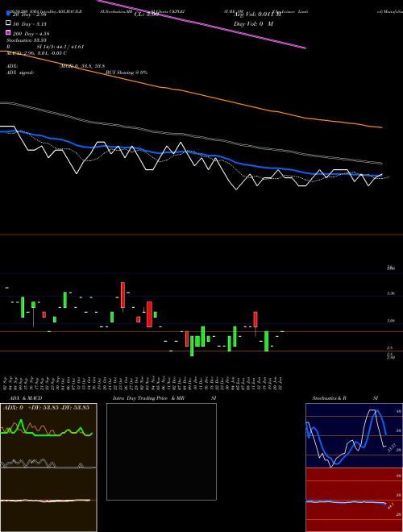Click the 'Day Vol: 0 M' readout
403x532 pixels.
coord(253,24)
